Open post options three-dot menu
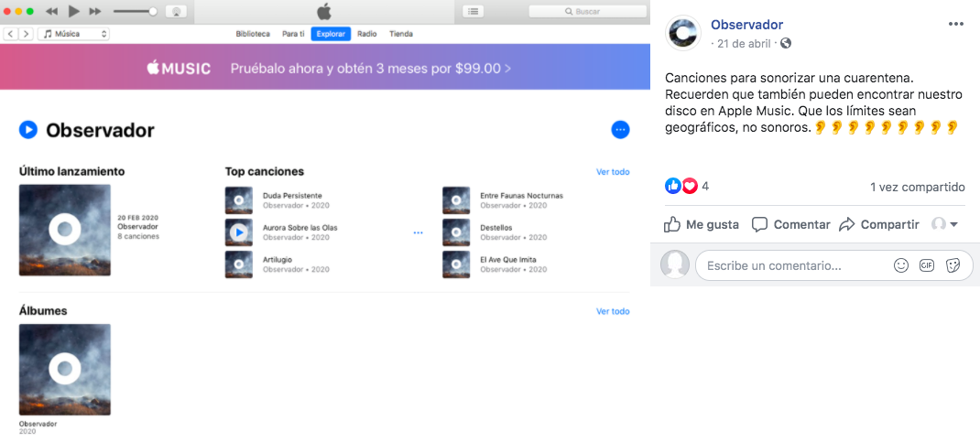Screen dimensions: 980x442 click(955, 25)
